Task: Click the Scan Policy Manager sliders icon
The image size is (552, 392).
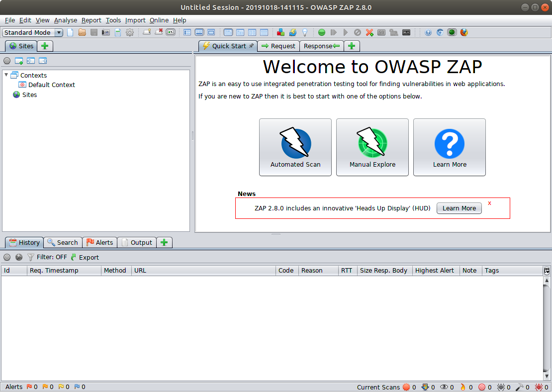Action: [381, 32]
